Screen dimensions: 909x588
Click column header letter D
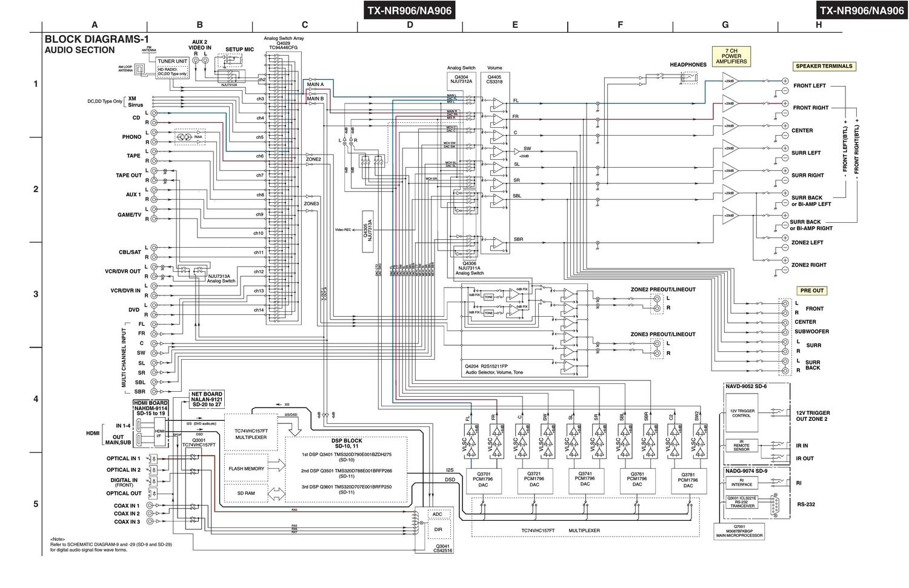[x=410, y=25]
